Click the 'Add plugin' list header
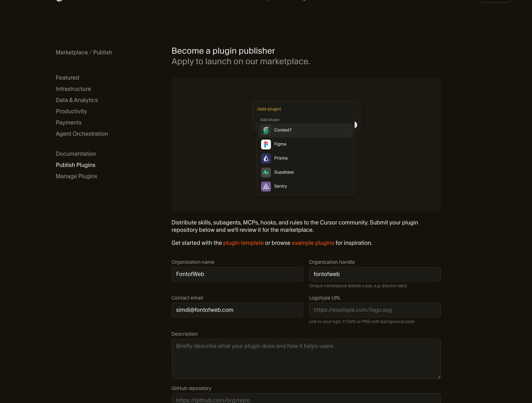Image resolution: width=532 pixels, height=403 pixels. (x=270, y=120)
